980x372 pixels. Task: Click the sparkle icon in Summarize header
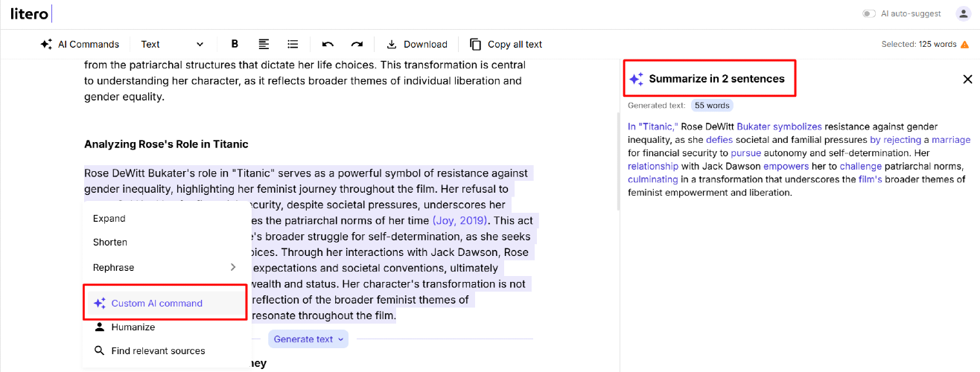[x=636, y=79]
